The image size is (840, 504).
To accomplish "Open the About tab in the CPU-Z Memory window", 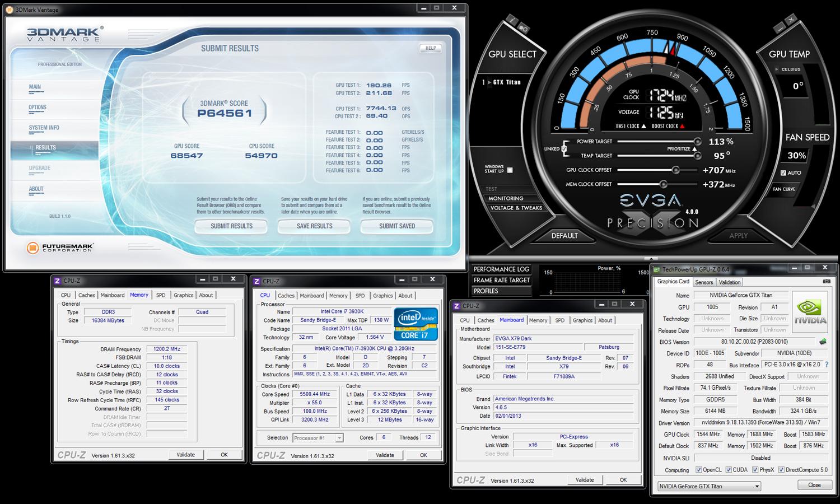I will point(206,295).
